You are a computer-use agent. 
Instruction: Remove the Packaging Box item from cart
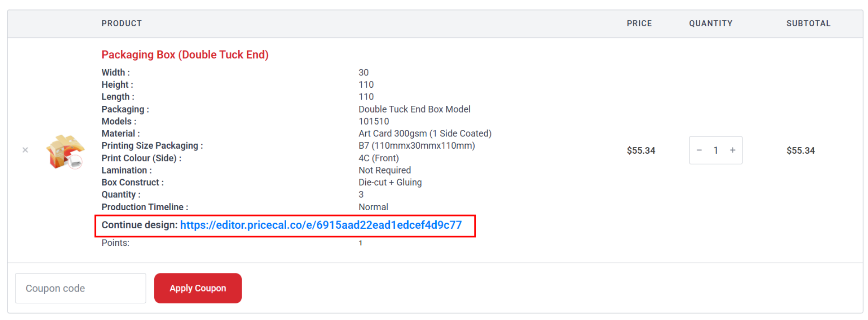pos(25,150)
